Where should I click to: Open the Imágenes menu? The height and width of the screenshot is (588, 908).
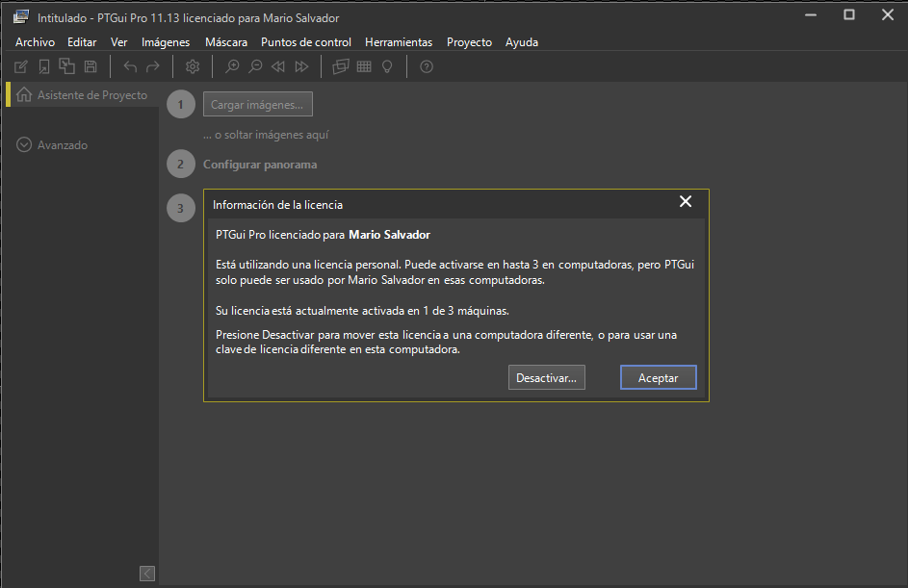166,42
